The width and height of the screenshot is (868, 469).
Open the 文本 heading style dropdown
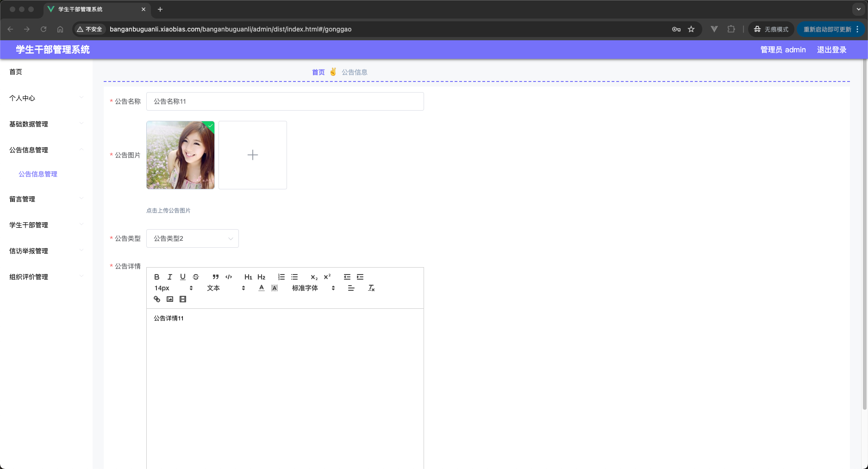coord(226,288)
